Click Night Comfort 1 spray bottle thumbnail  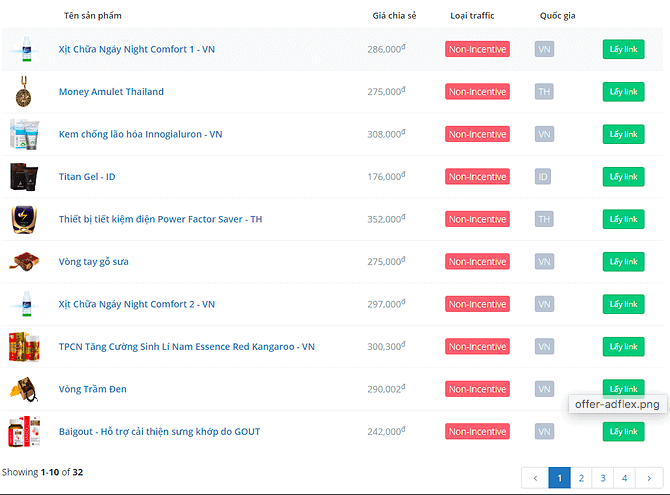coord(26,49)
